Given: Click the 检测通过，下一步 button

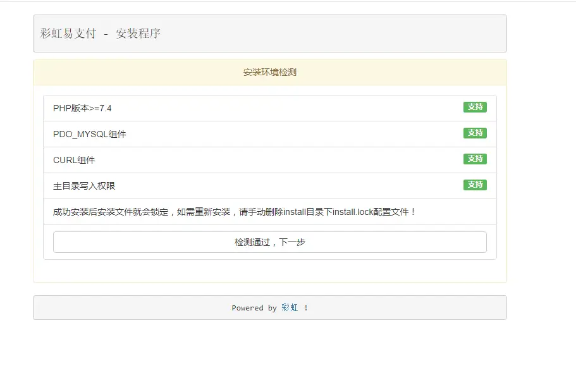Looking at the screenshot, I should (x=269, y=242).
